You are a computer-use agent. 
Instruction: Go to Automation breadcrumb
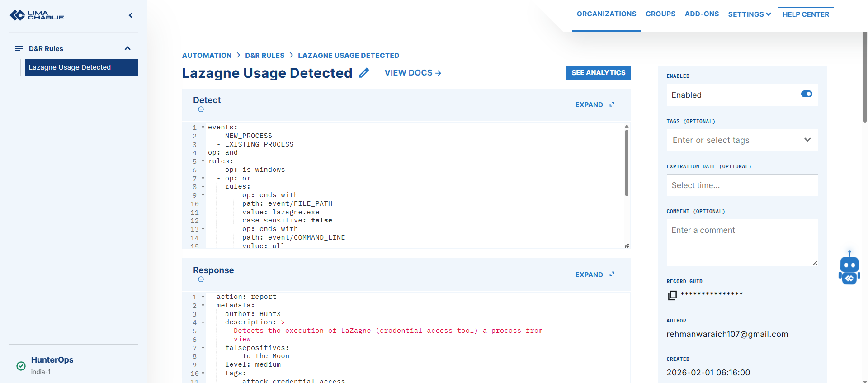tap(207, 56)
